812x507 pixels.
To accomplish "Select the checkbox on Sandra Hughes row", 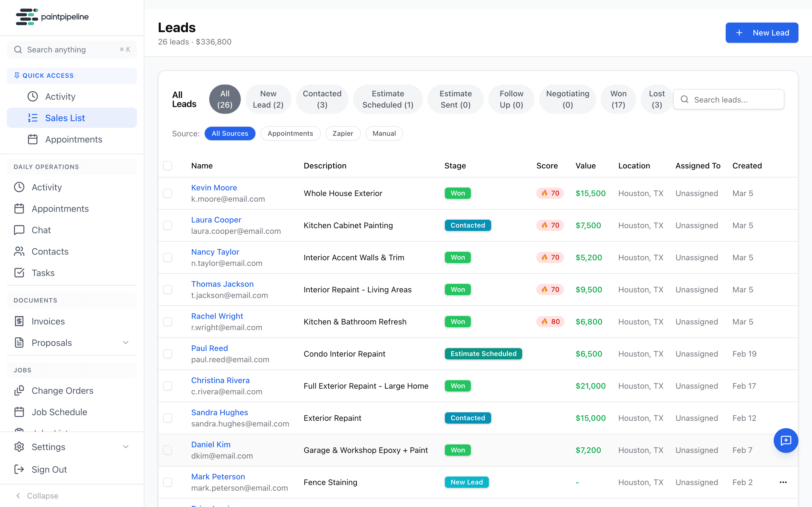I will coord(167,418).
